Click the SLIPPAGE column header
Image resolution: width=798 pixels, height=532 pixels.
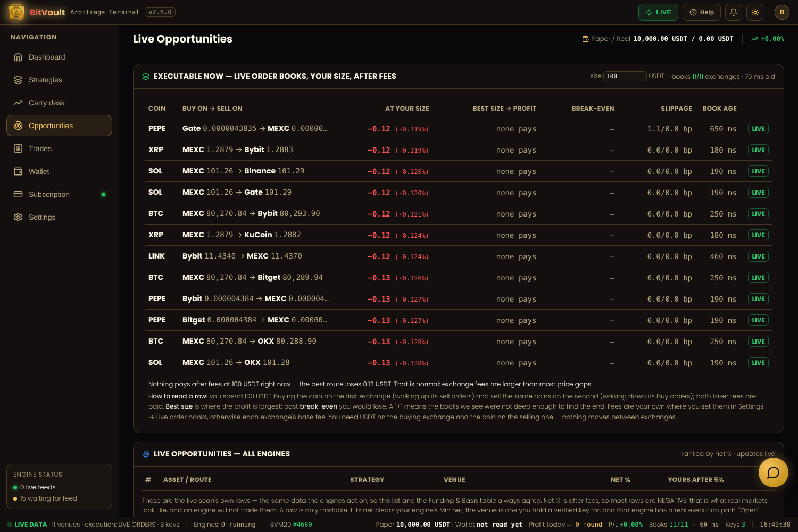[676, 109]
